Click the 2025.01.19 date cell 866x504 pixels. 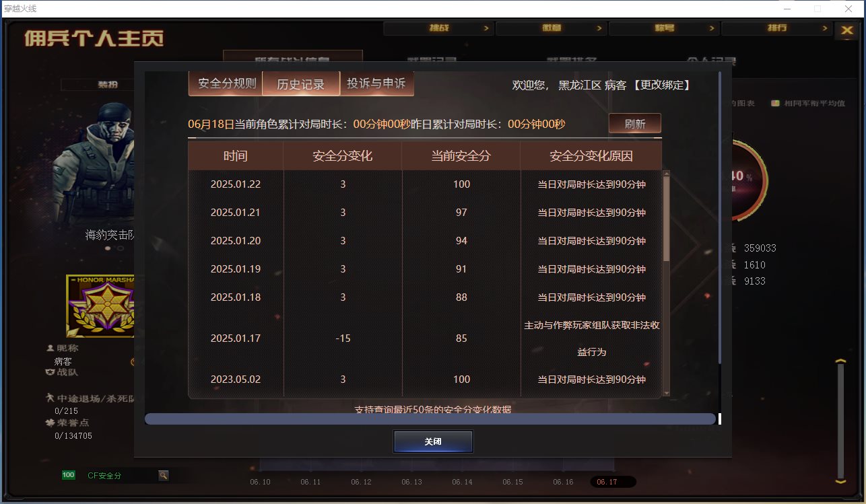click(x=236, y=269)
